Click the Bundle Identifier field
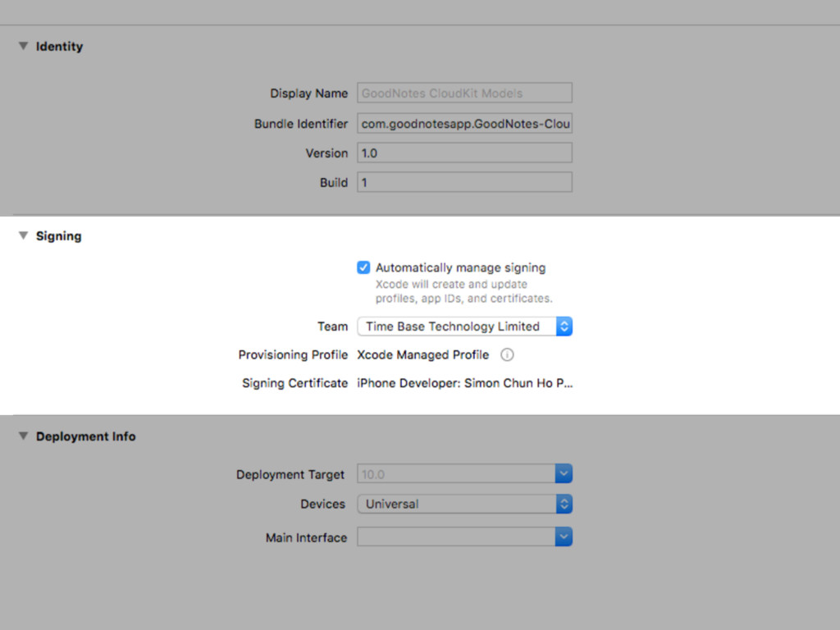Image resolution: width=840 pixels, height=630 pixels. 464,123
